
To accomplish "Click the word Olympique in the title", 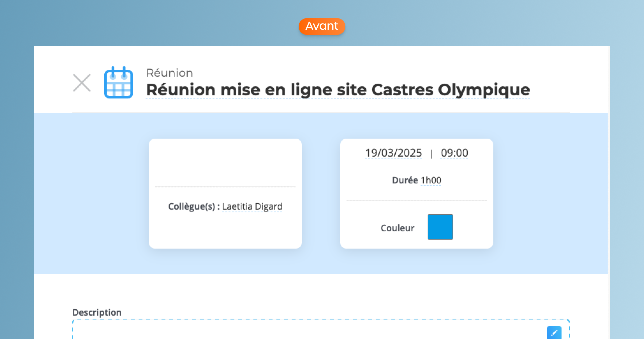I will point(484,90).
